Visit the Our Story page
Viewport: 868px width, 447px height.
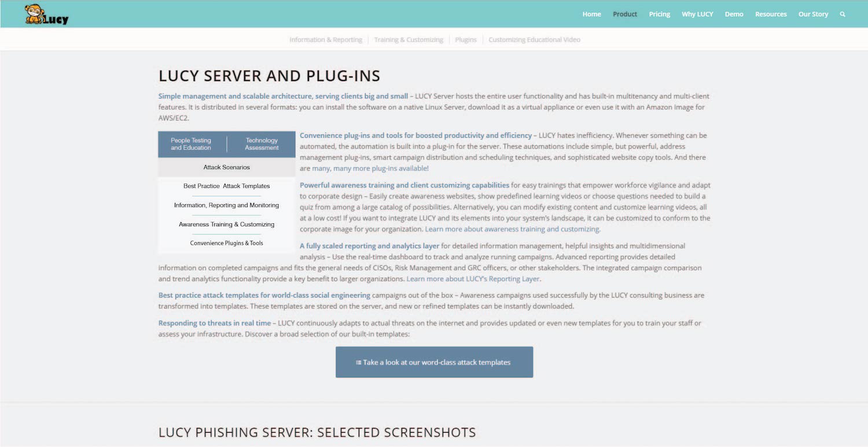click(x=813, y=14)
